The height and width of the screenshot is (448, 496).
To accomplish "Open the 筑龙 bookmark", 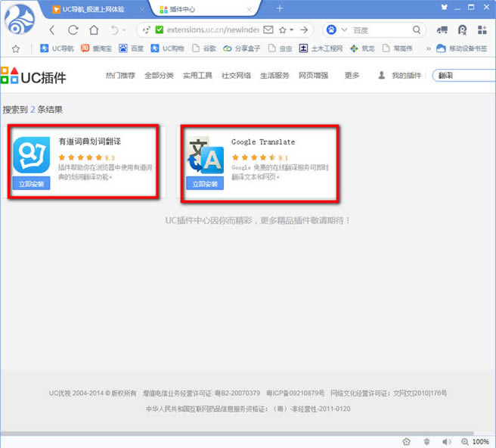I will coord(362,48).
